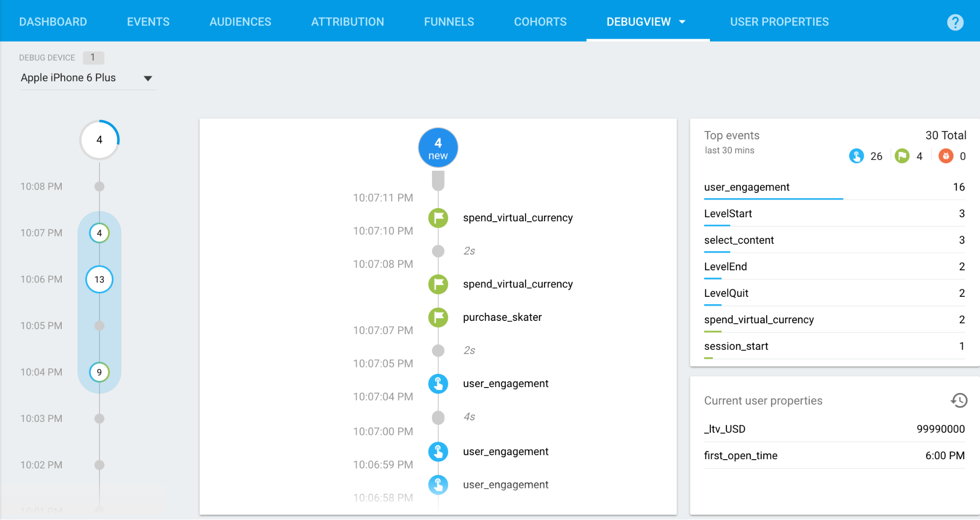Click the debug device count badge showing 1
The image size is (980, 520).
(93, 57)
